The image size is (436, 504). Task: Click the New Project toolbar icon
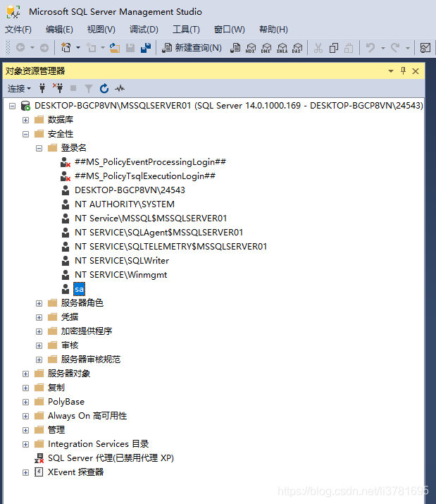pyautogui.click(x=66, y=48)
